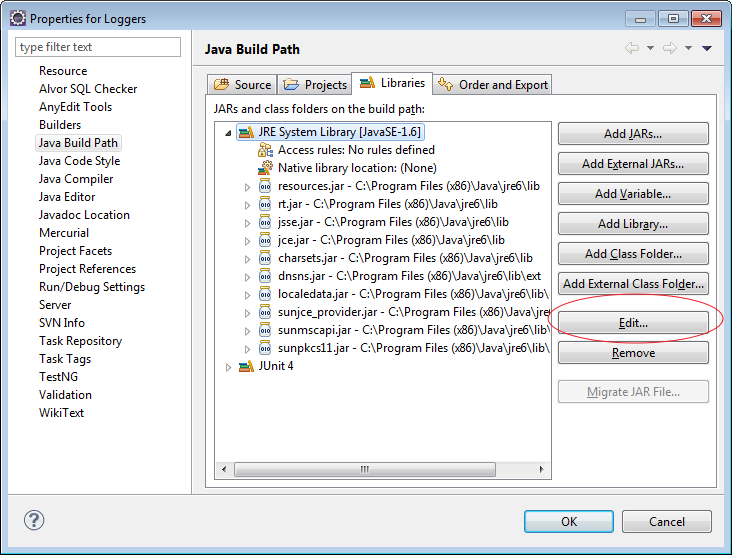Click the jce.jar jar icon
The height and width of the screenshot is (555, 732).
click(265, 240)
